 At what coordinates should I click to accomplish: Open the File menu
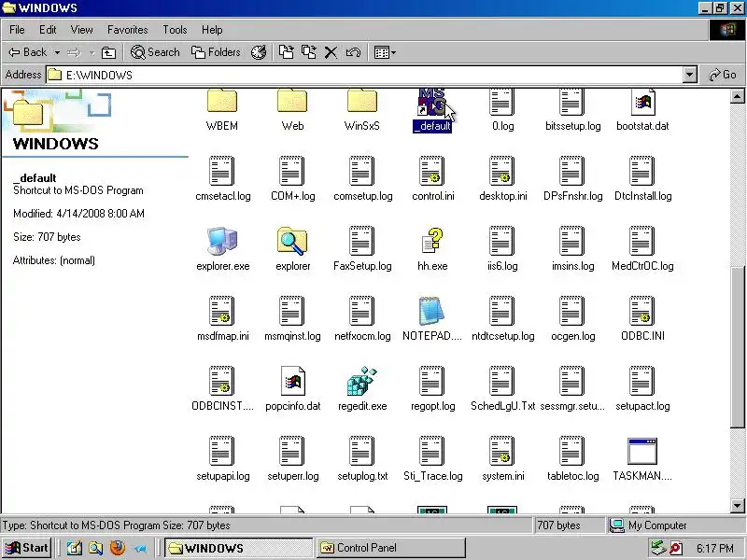(x=17, y=30)
